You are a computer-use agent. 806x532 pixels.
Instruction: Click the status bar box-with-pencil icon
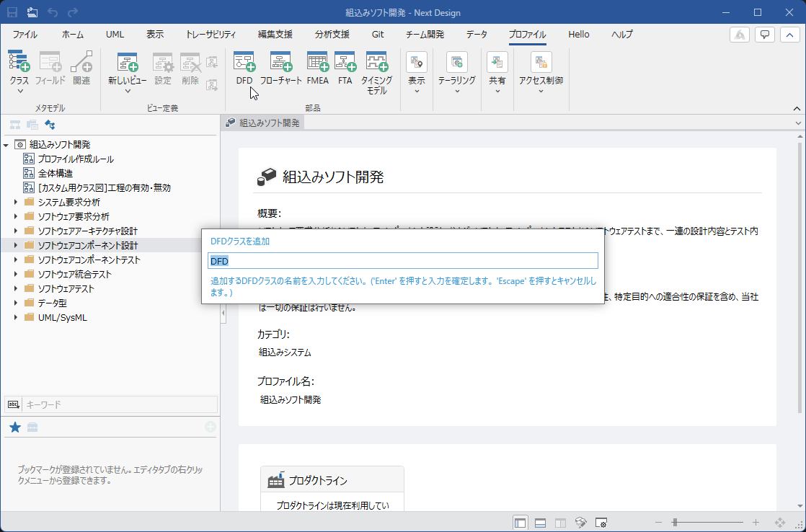click(x=581, y=523)
